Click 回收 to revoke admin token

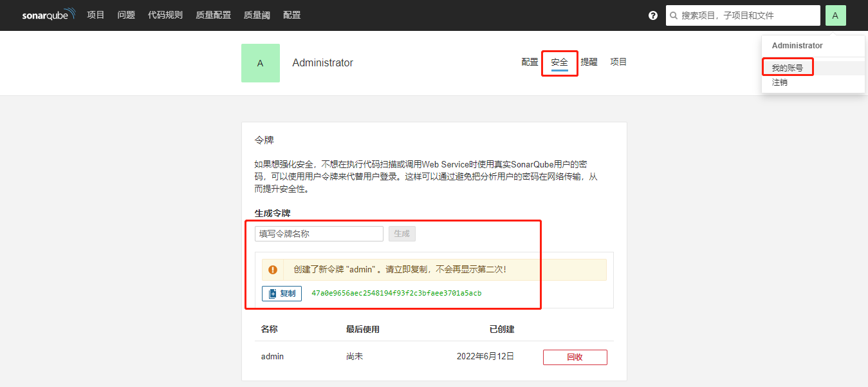pyautogui.click(x=575, y=357)
